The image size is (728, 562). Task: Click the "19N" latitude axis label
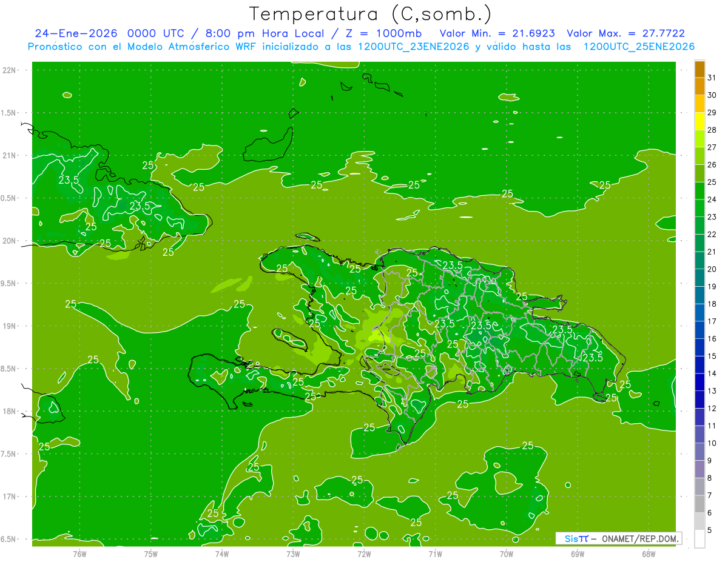click(x=10, y=326)
